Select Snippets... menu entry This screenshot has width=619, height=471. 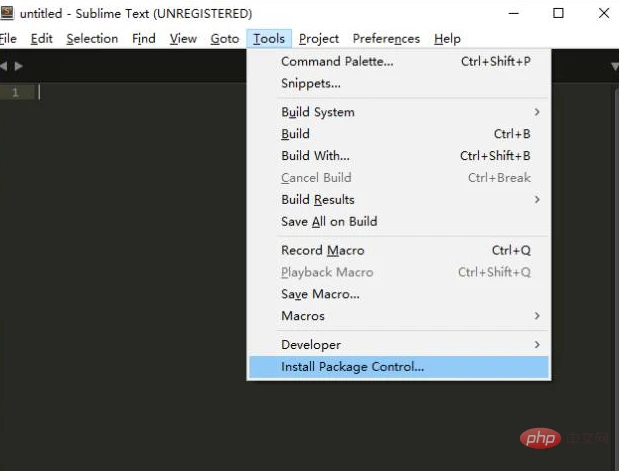click(399, 83)
